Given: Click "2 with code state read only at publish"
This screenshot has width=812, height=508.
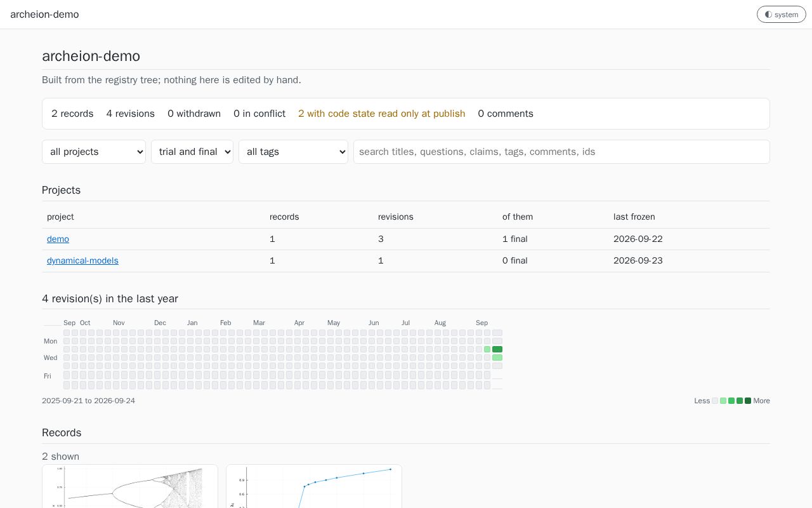Looking at the screenshot, I should point(382,114).
